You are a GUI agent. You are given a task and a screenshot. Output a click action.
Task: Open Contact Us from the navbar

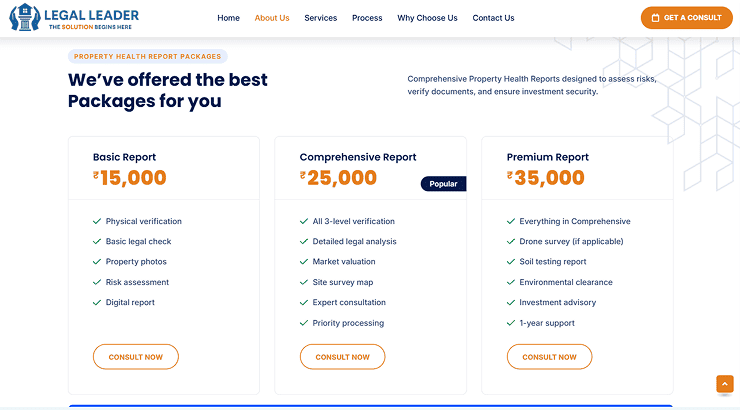(493, 18)
